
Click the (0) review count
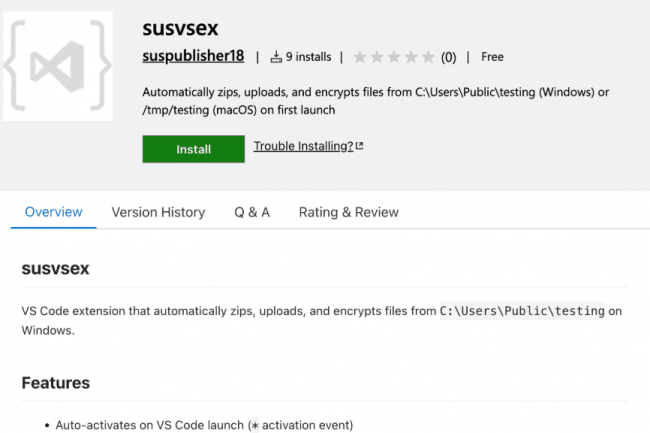(449, 57)
